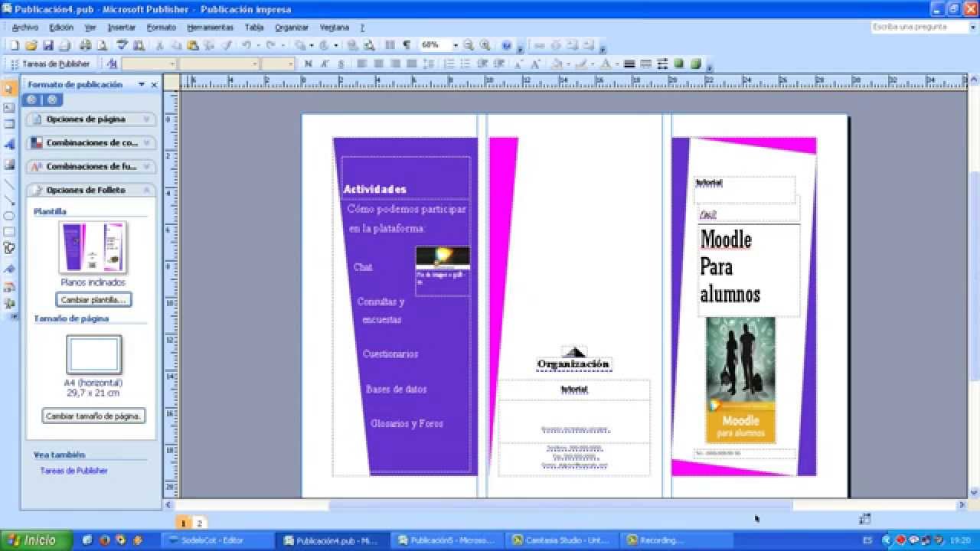Click the Print icon
The width and height of the screenshot is (980, 551).
[86, 45]
